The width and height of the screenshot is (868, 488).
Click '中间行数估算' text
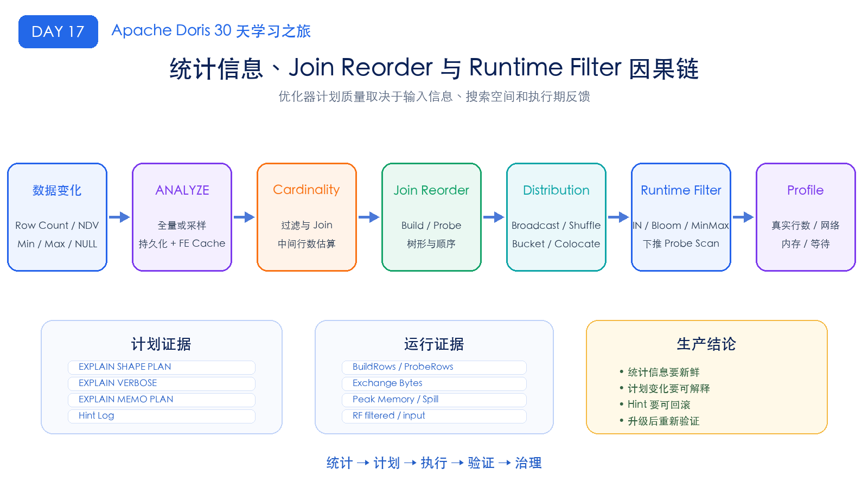pyautogui.click(x=307, y=243)
